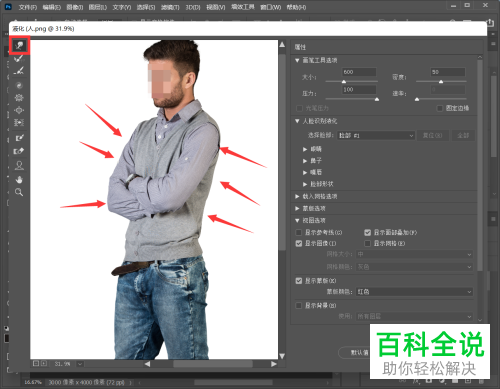Open the 网格颜色 (Mesh Color) dropdown

pos(414,267)
